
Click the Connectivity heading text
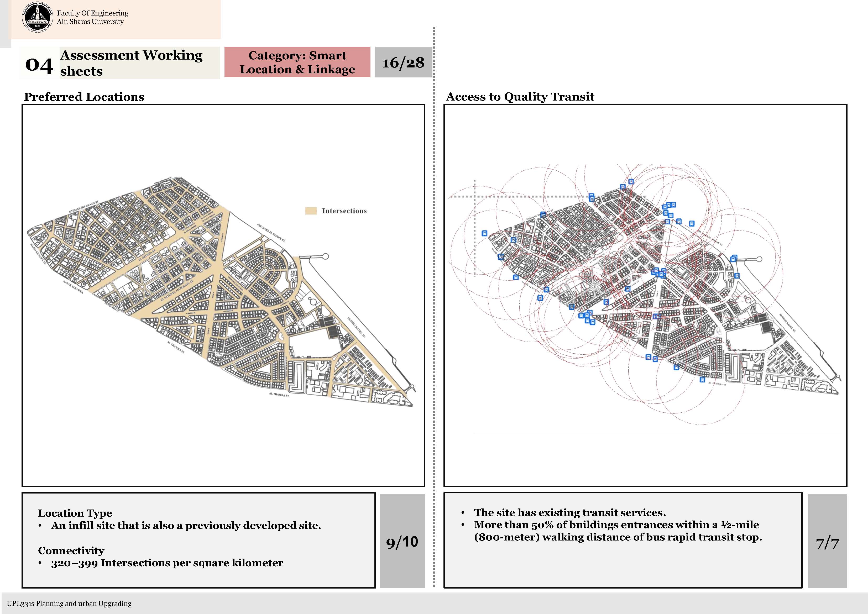tap(71, 550)
